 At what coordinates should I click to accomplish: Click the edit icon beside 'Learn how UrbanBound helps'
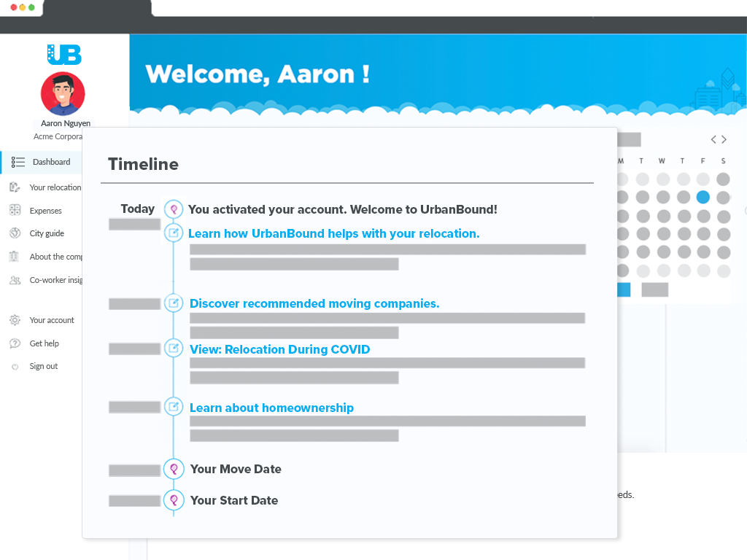pyautogui.click(x=174, y=233)
